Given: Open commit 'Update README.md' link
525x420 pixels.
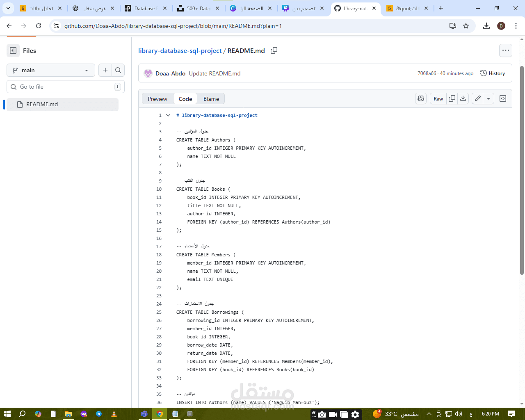Looking at the screenshot, I should pyautogui.click(x=215, y=73).
